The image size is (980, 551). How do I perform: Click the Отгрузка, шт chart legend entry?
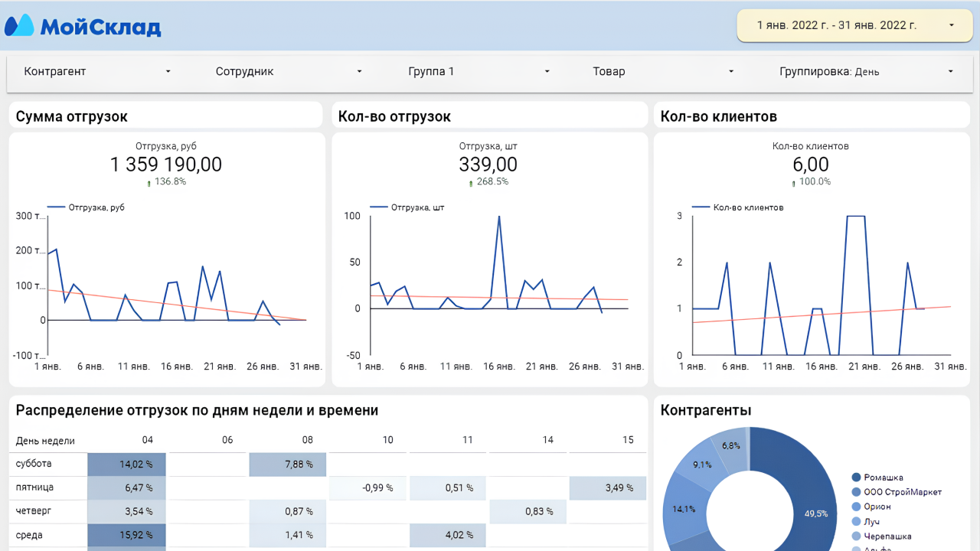407,207
